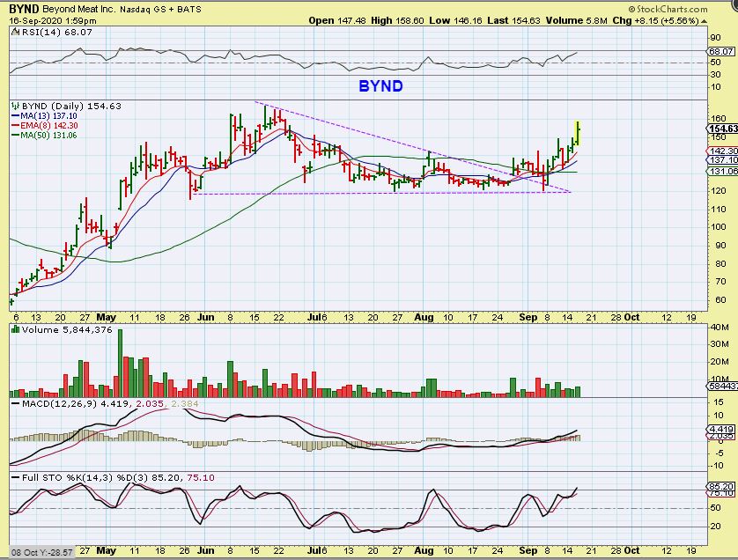The image size is (738, 560).
Task: Click the 'Volume 5.8M' value in header
Action: coord(577,21)
